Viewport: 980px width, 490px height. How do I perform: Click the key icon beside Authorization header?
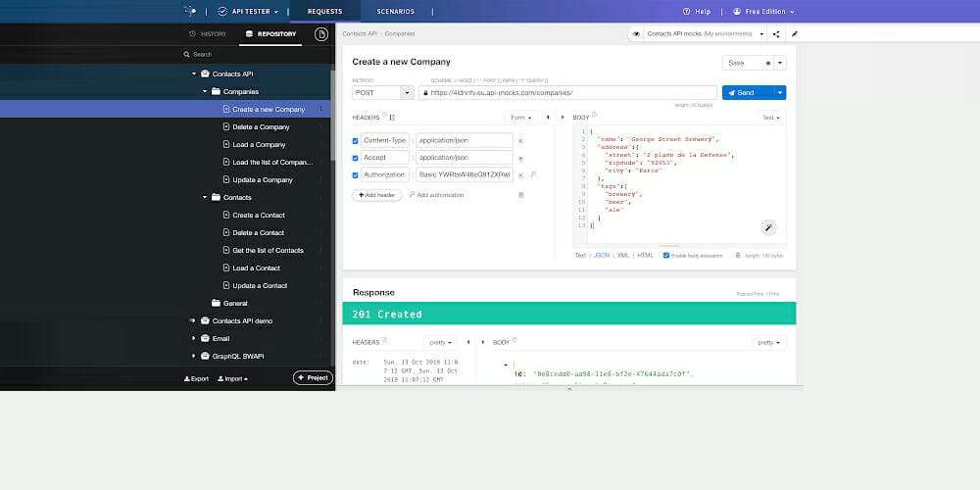pos(533,175)
